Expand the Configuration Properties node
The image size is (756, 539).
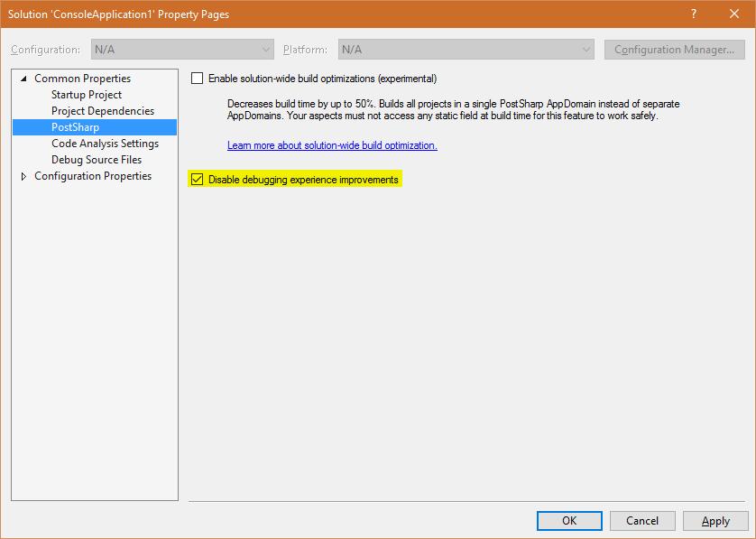pos(23,176)
